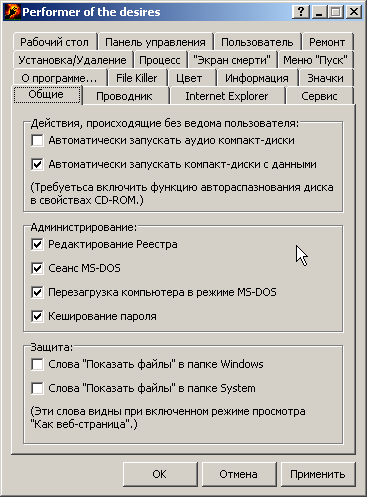Uncheck Перезагрузка компьютера в режиме MS-DOS
The height and width of the screenshot is (497, 367).
click(37, 292)
